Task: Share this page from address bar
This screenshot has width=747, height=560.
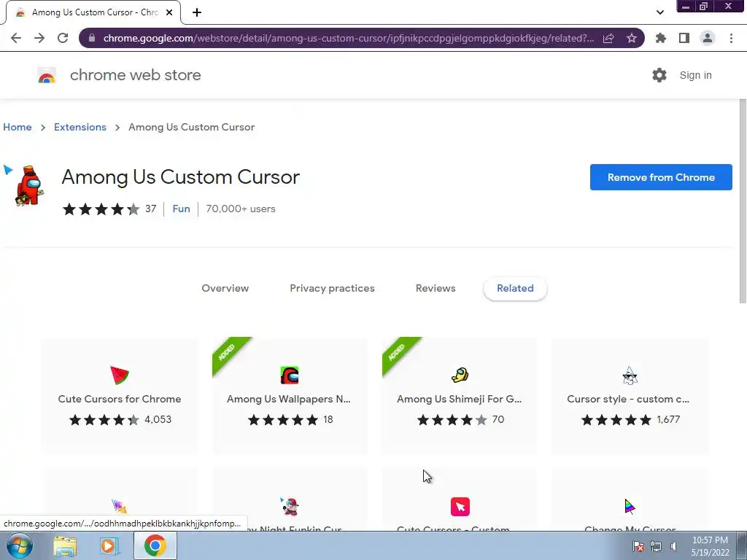Action: (608, 38)
